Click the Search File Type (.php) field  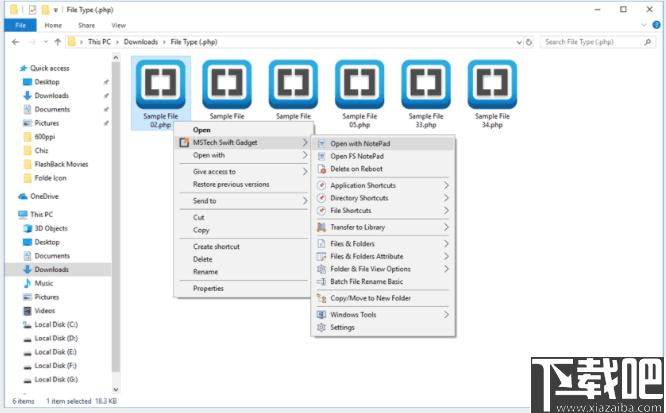tap(597, 42)
